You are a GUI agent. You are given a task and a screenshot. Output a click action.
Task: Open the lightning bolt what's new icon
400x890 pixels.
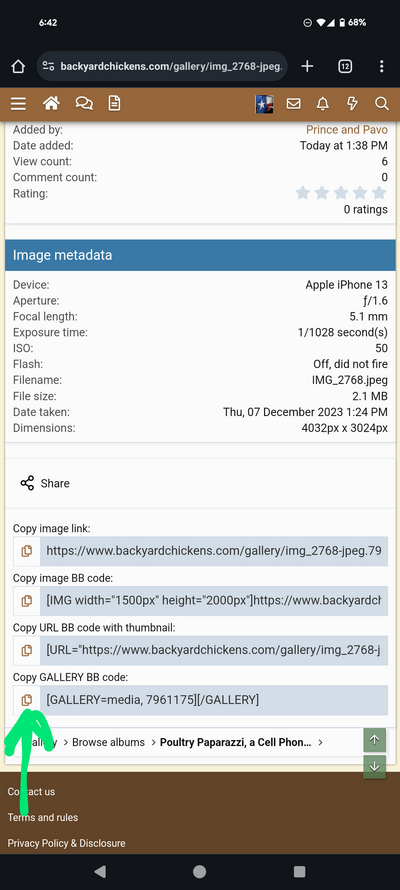coord(352,104)
